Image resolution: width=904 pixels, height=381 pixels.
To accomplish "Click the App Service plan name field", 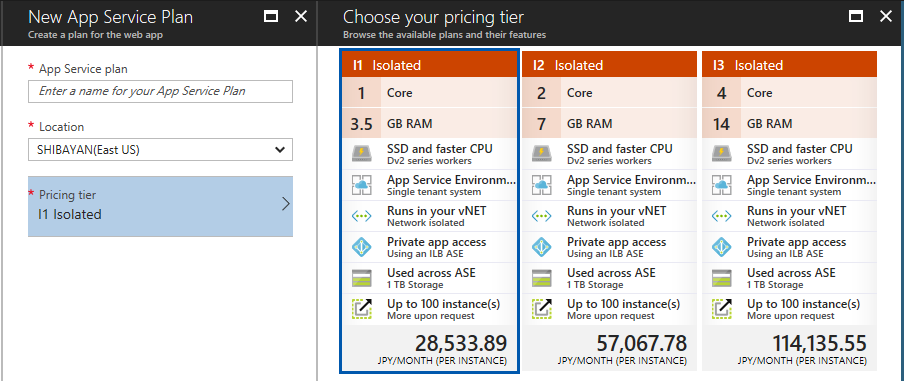I will (x=160, y=91).
